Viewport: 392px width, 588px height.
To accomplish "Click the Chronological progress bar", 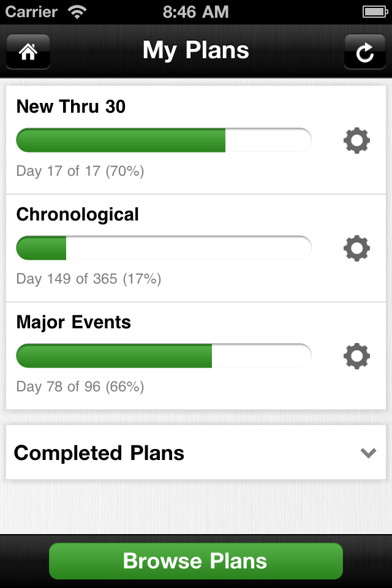I will (x=164, y=248).
